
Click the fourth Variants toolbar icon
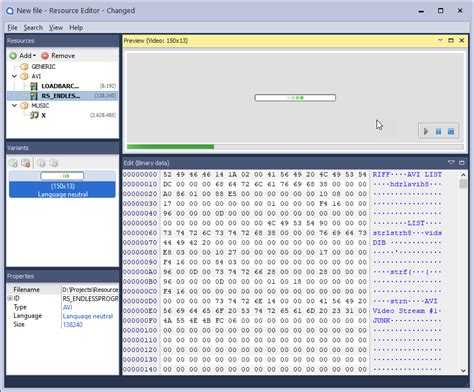[x=53, y=163]
